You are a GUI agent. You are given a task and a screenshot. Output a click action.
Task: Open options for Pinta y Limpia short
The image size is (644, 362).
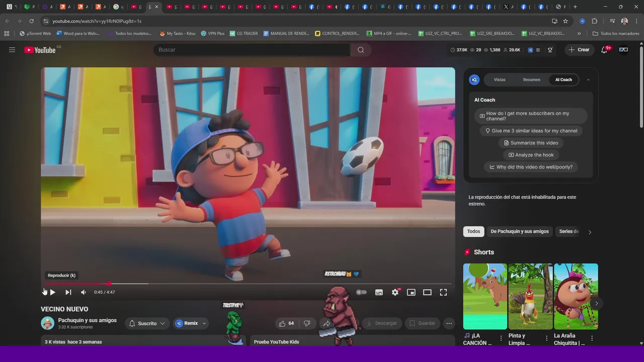pos(547,338)
